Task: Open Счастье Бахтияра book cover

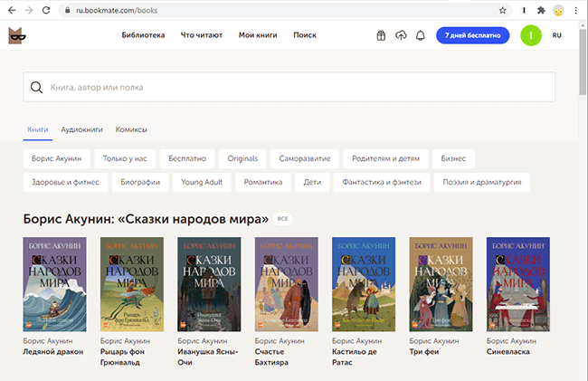Action: click(287, 284)
